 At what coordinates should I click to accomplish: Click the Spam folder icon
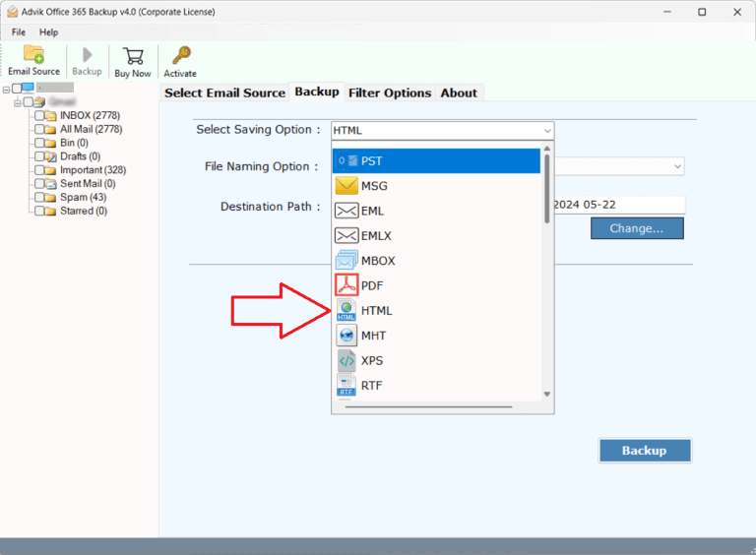tap(51, 197)
